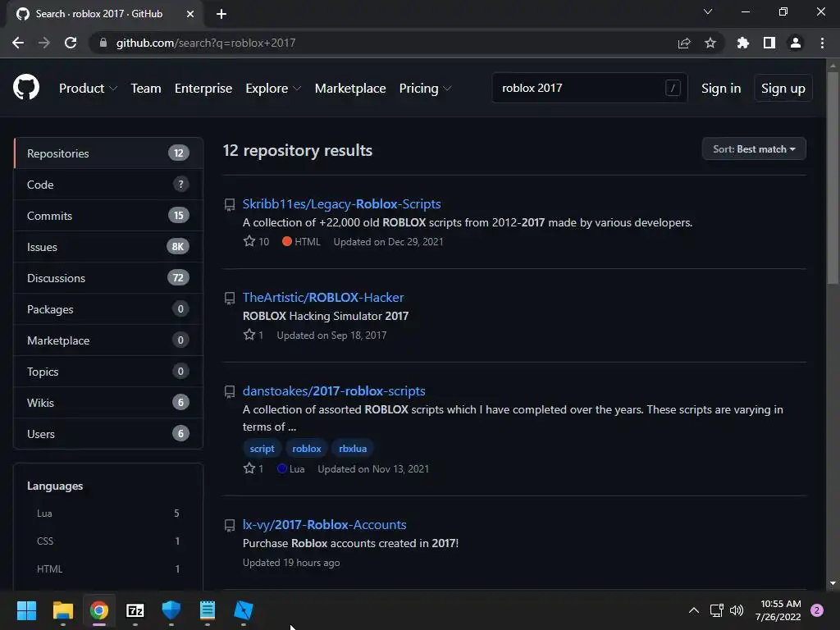Viewport: 840px width, 630px height.
Task: Click the page vertical scrollbar thumb
Action: (833, 177)
